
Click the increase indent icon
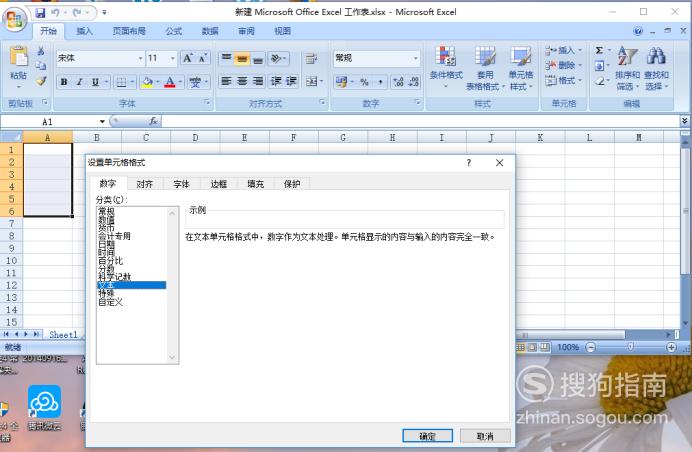291,82
